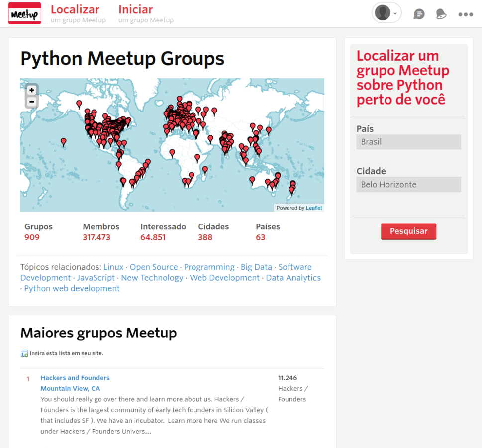Open the Python web development topic link
This screenshot has width=482, height=448.
point(72,288)
